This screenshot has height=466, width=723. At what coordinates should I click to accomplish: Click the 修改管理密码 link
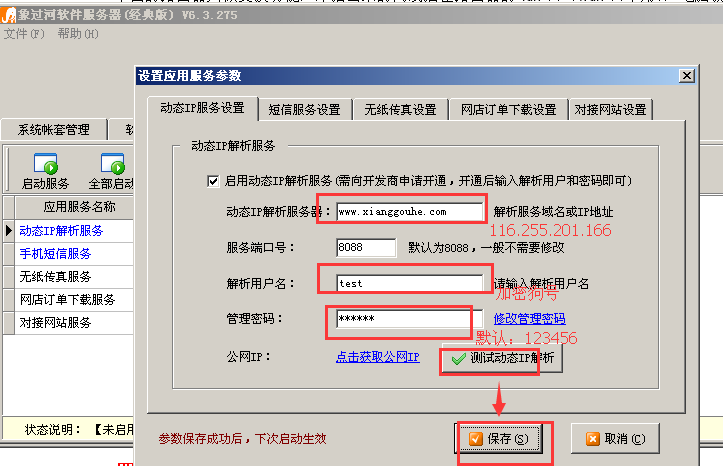click(529, 319)
